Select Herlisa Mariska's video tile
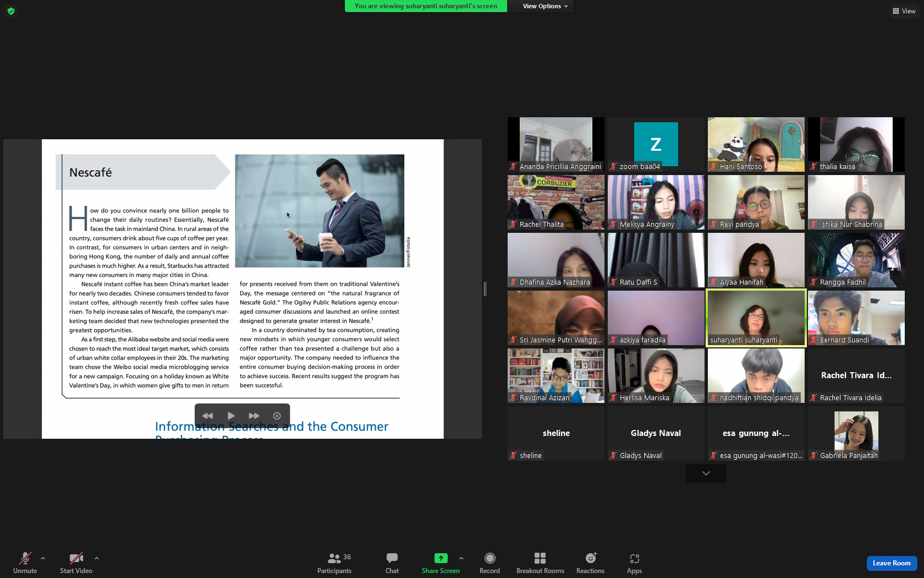This screenshot has height=578, width=924. pyautogui.click(x=656, y=375)
